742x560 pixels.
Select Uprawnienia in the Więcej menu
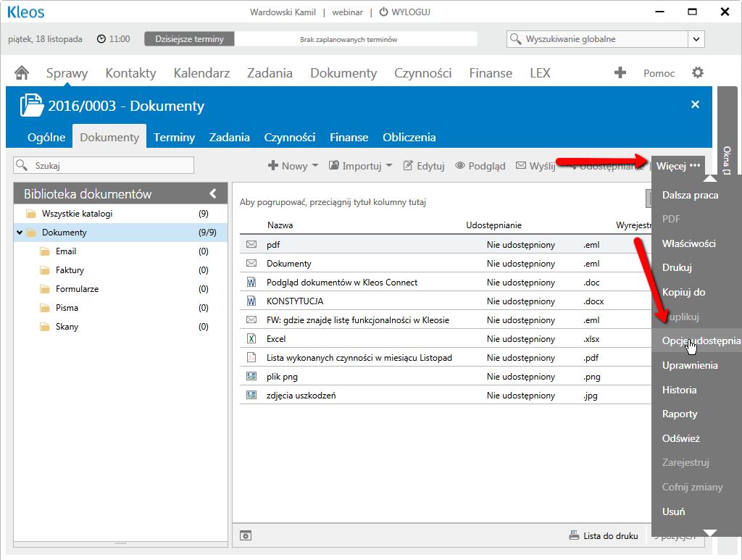point(690,365)
